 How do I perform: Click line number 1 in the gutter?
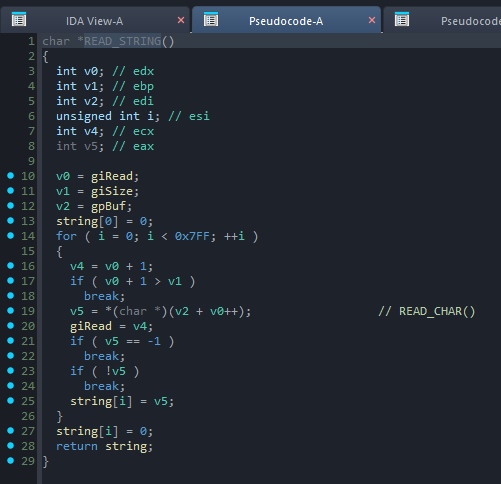pyautogui.click(x=31, y=41)
